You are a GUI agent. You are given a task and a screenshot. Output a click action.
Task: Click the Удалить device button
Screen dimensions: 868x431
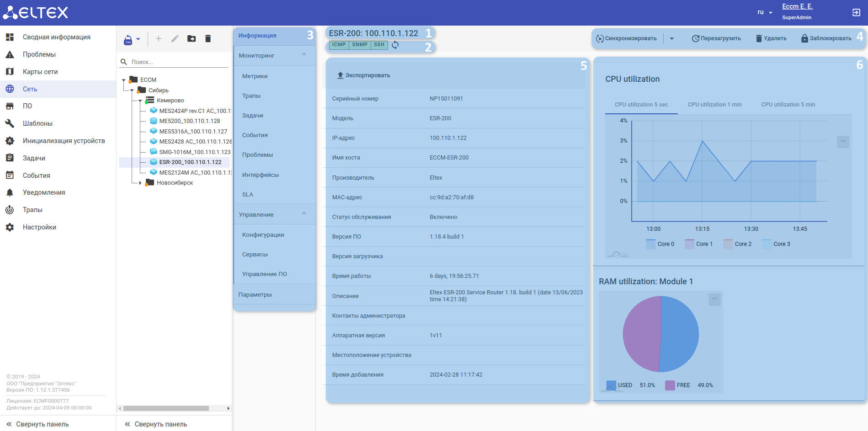771,38
